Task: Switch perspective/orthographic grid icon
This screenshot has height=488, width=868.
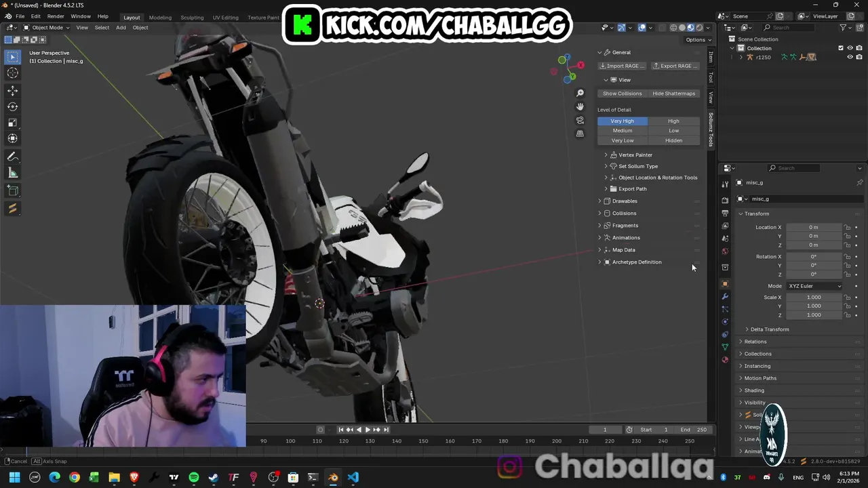Action: click(580, 134)
